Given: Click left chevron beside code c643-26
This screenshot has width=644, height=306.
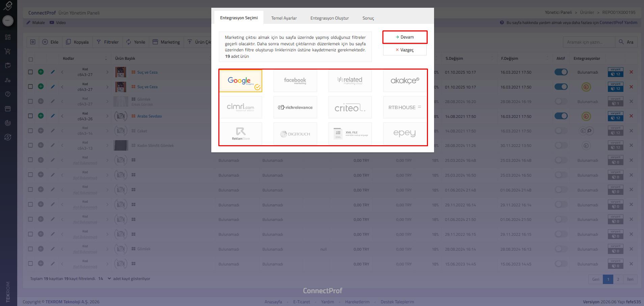Looking at the screenshot, I should (62, 116).
